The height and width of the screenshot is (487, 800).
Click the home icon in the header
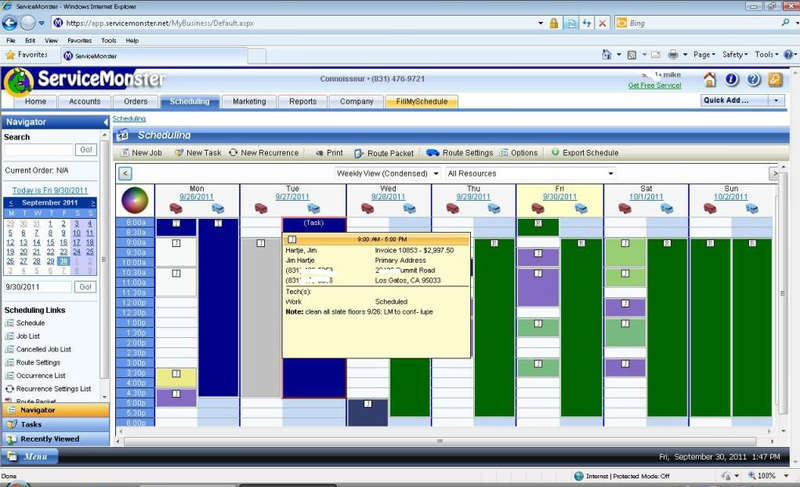[x=710, y=80]
